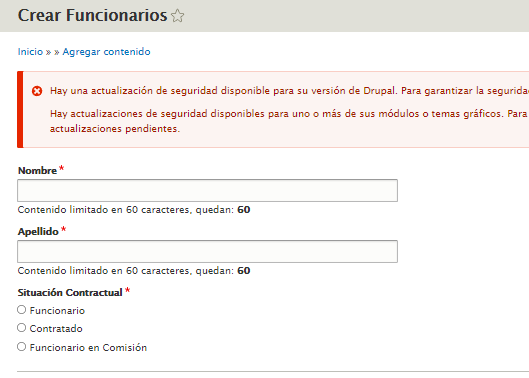This screenshot has height=378, width=529.
Task: Click the módulos o temas gráficos warning message
Action: tap(289, 121)
